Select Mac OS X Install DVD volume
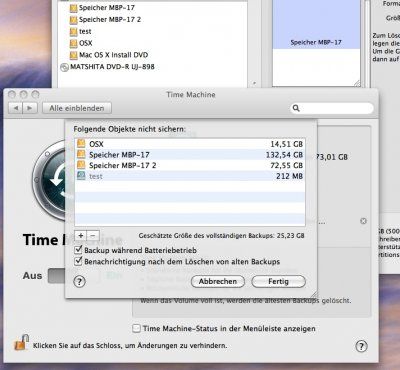This screenshot has height=370, width=400. [109, 55]
